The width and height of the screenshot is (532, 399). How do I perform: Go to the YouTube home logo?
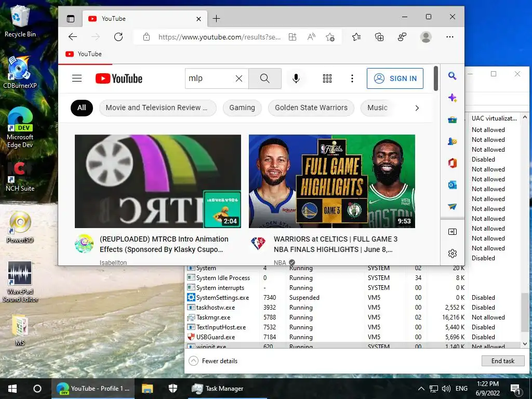(119, 78)
